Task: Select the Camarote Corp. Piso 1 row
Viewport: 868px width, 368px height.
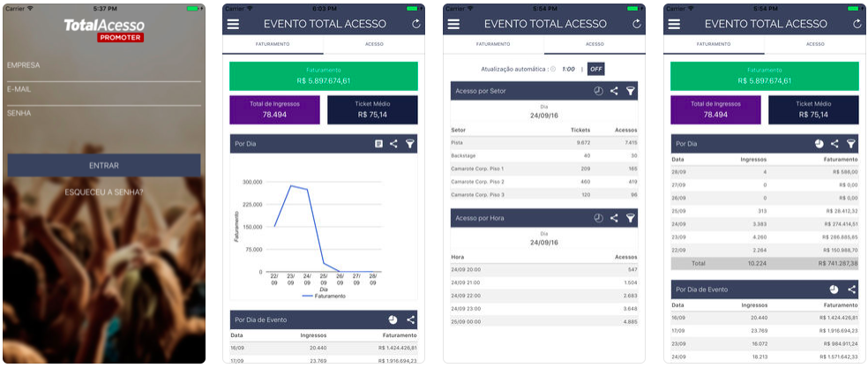Action: (544, 169)
